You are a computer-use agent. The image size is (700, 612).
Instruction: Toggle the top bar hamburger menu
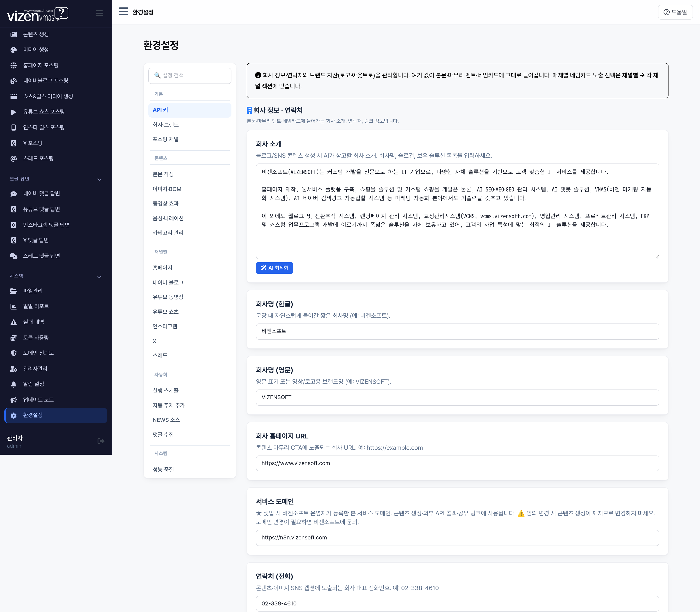click(x=123, y=12)
